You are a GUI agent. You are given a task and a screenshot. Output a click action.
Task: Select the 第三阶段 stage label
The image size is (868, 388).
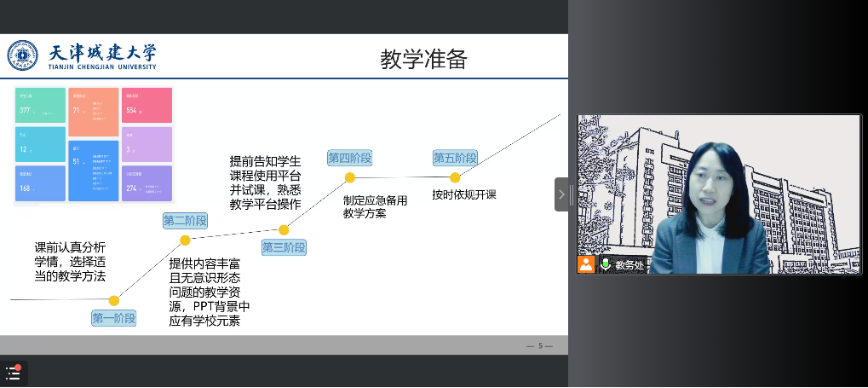coord(284,247)
